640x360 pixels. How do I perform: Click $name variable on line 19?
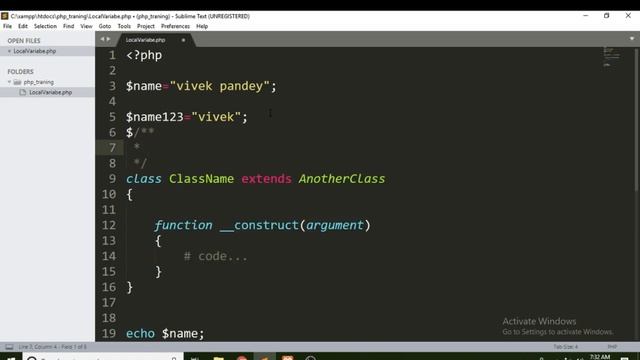[x=180, y=334]
